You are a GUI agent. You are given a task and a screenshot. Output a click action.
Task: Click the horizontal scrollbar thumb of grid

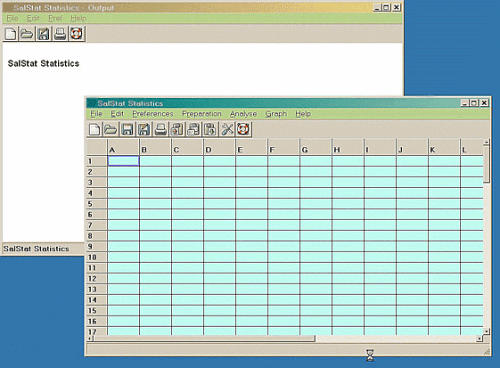coord(204,339)
